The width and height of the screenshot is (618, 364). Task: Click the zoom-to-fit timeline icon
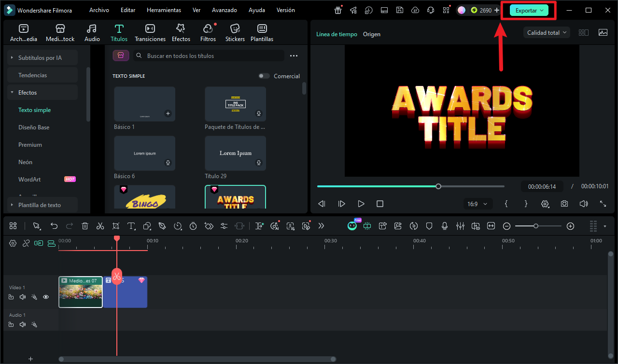[x=491, y=226]
